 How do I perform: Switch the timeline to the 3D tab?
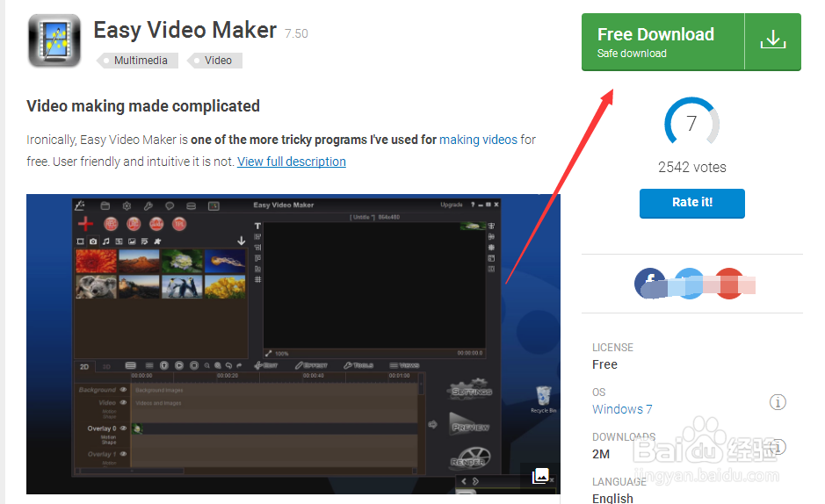[x=106, y=367]
